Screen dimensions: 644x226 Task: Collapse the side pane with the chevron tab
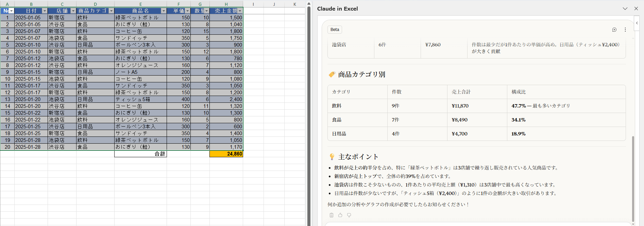click(x=637, y=23)
